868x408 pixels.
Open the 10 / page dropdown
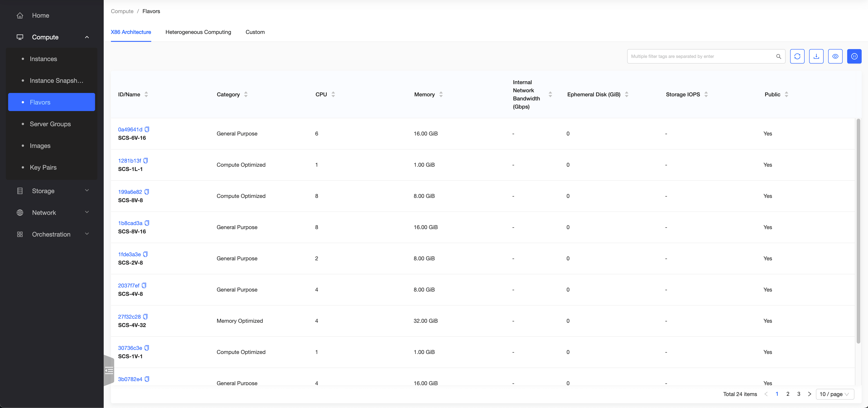(835, 394)
